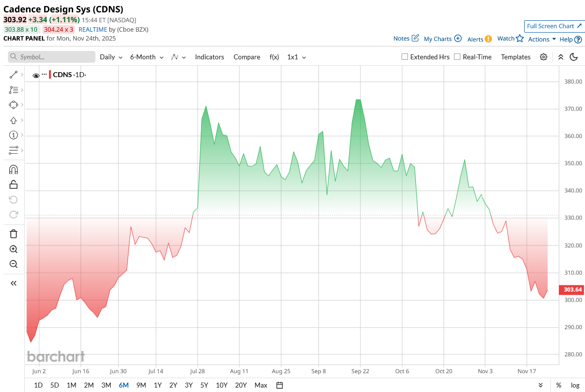The width and height of the screenshot is (585, 392).
Task: Toggle the log scale button
Action: pos(575,385)
